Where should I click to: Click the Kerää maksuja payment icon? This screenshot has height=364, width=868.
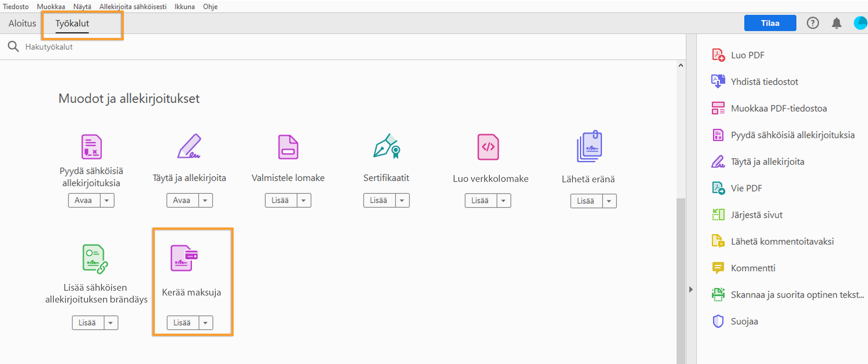[x=184, y=258]
